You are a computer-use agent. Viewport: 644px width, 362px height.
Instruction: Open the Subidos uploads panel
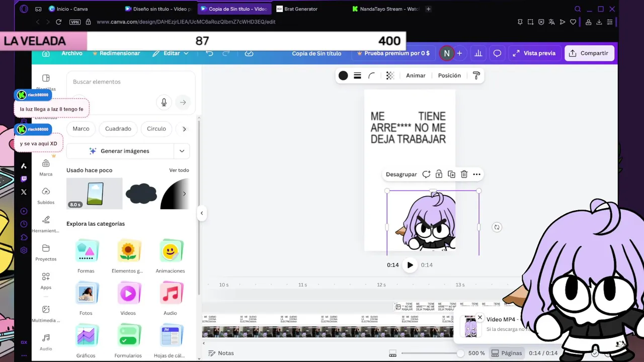pyautogui.click(x=46, y=196)
